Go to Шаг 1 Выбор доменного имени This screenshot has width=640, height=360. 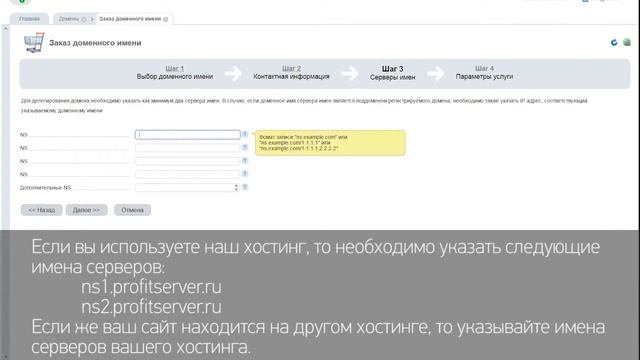[175, 72]
